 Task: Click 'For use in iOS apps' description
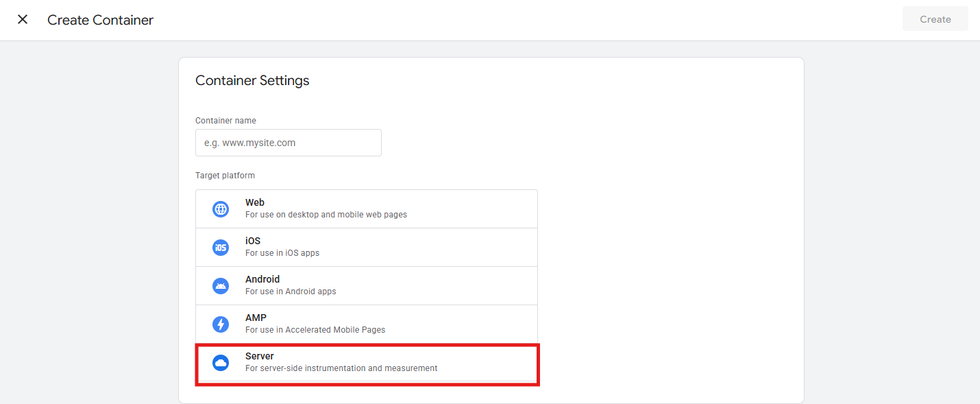click(x=282, y=253)
